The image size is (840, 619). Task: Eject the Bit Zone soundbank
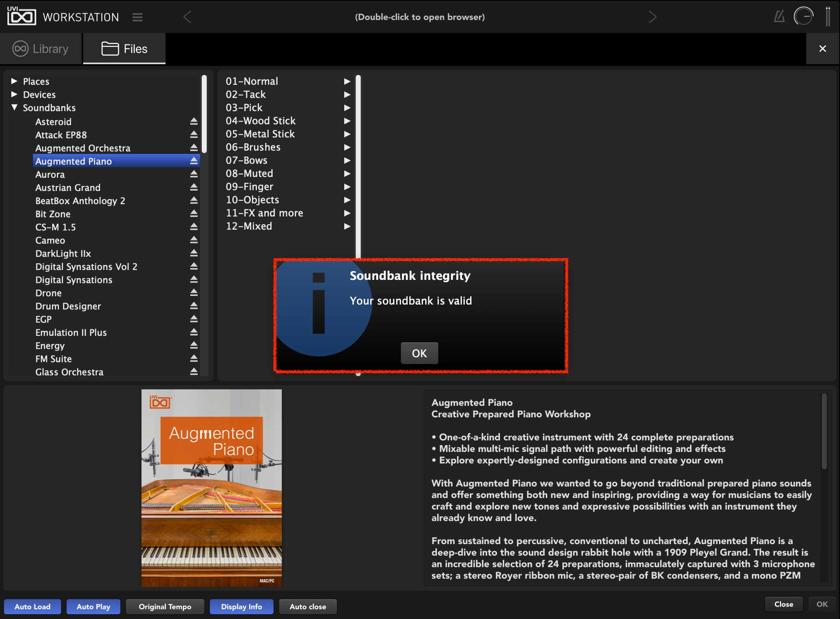click(x=194, y=214)
